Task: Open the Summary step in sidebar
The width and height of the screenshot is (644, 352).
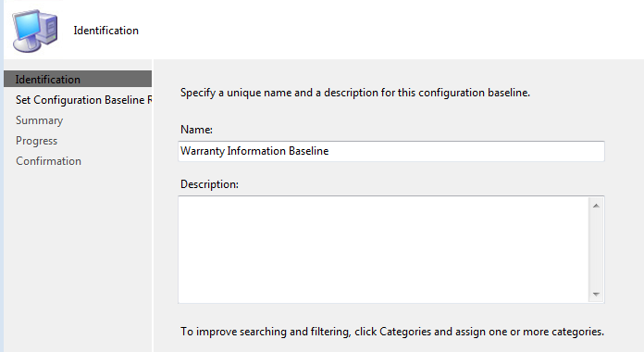Action: point(40,120)
